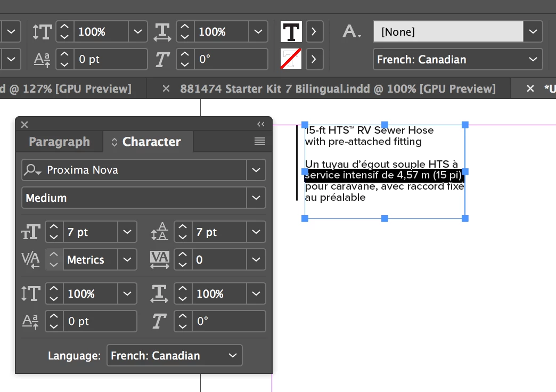
Task: Click Character panel baseline shift icon
Action: tap(30, 321)
